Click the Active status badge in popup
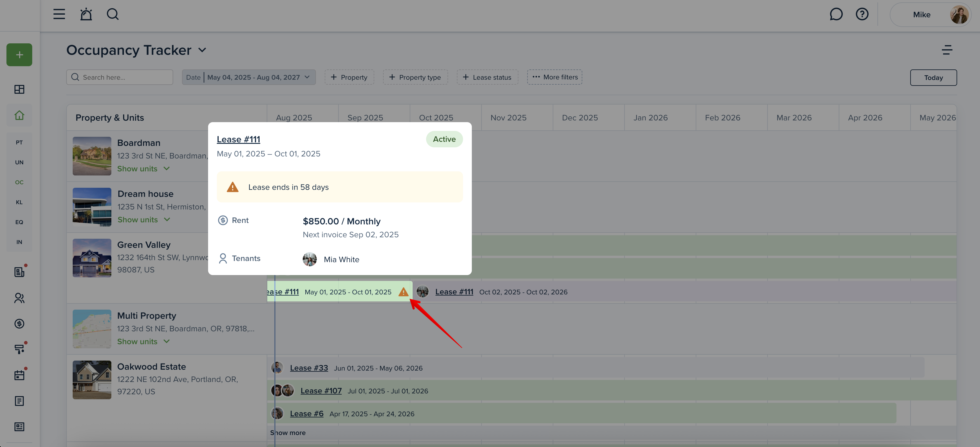The width and height of the screenshot is (980, 447). (x=444, y=139)
